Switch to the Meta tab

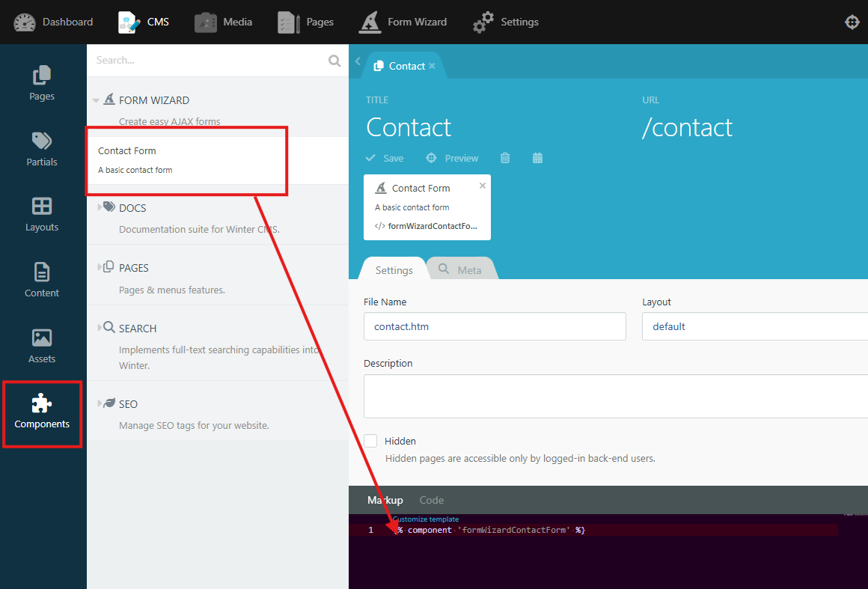tap(460, 269)
